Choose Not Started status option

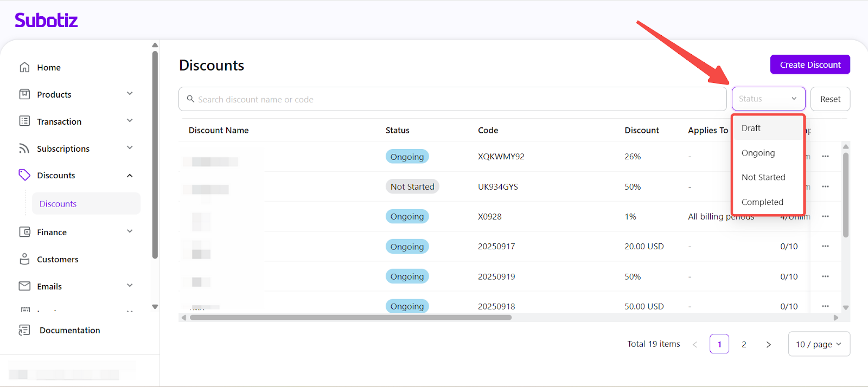click(763, 177)
